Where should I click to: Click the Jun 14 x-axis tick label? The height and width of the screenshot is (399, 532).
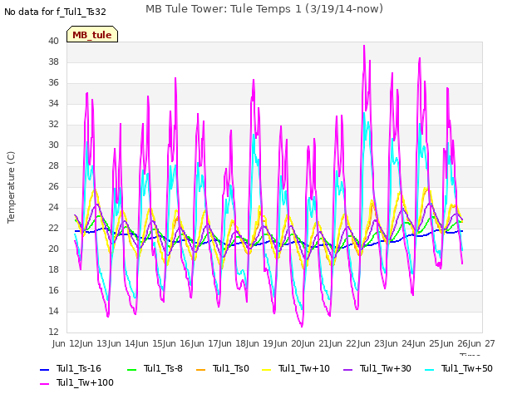(x=122, y=343)
